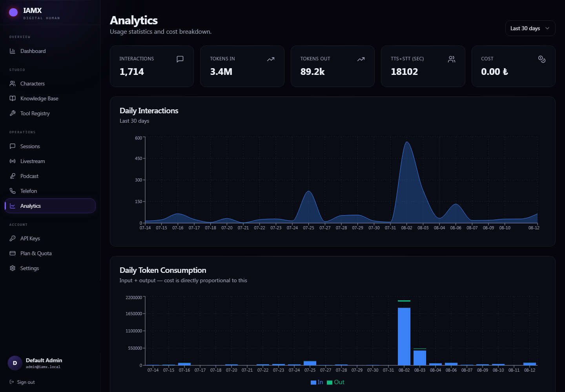
Task: Click the Interactions card message icon
Action: click(x=180, y=59)
